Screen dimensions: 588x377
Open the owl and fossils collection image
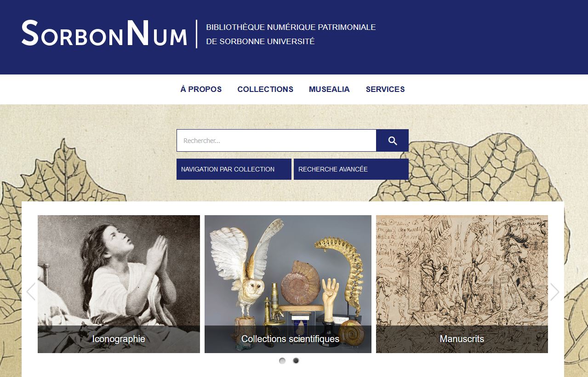288,270
